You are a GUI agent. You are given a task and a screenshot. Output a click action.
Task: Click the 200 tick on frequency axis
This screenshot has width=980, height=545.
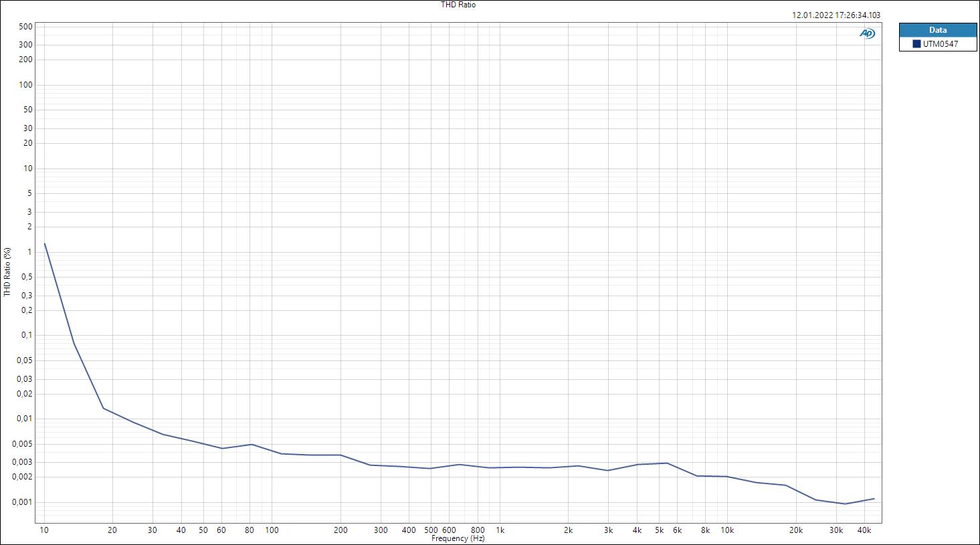tap(340, 530)
